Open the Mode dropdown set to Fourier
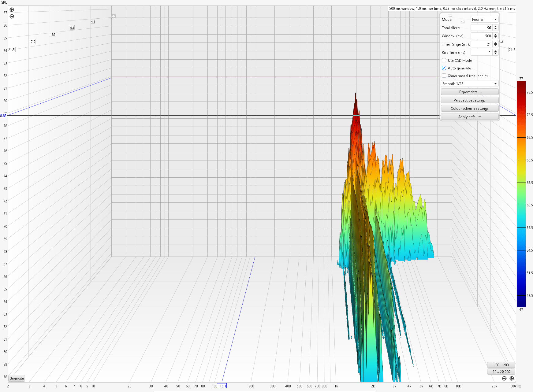The image size is (533, 392). coord(485,20)
